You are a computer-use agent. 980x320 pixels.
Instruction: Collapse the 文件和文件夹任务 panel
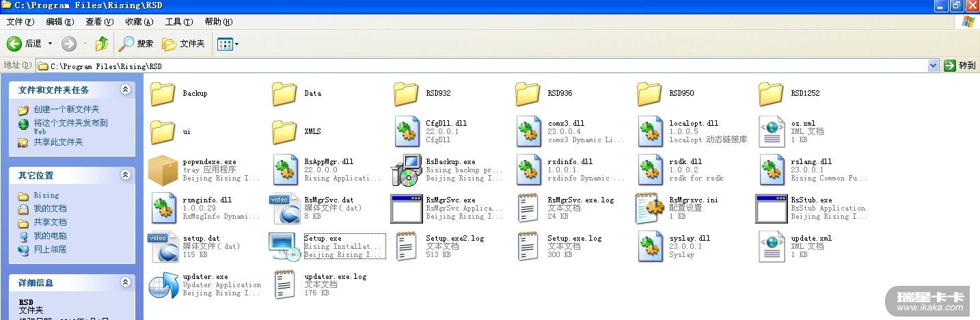125,90
